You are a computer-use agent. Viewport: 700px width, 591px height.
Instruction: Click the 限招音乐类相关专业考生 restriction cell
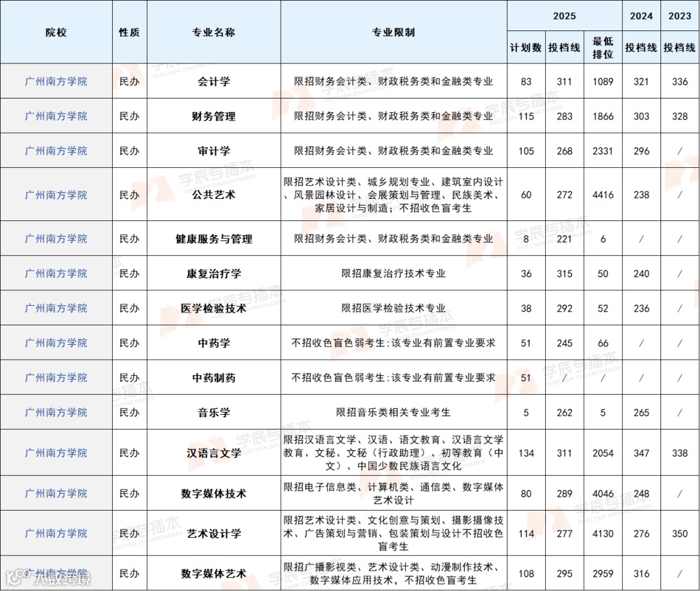[394, 412]
